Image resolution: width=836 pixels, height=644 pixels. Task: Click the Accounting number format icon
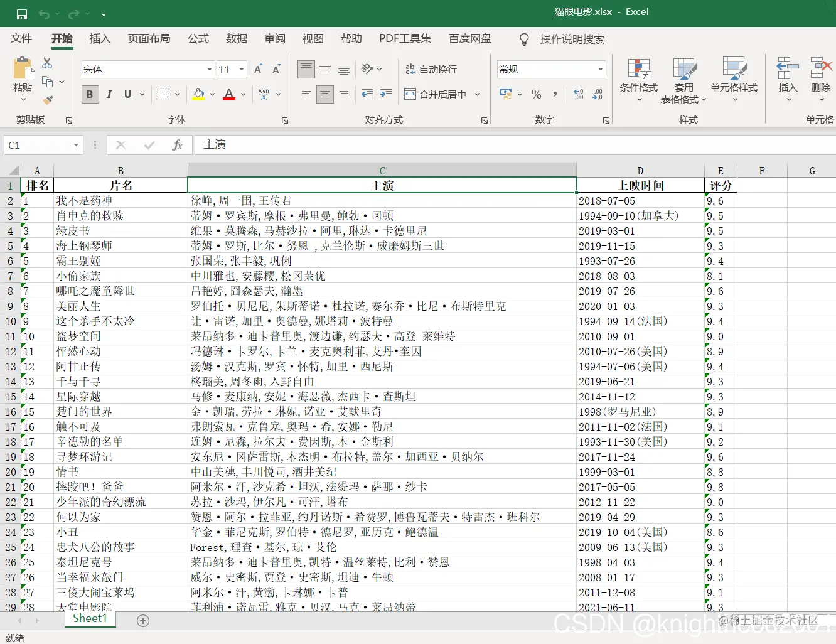click(505, 94)
